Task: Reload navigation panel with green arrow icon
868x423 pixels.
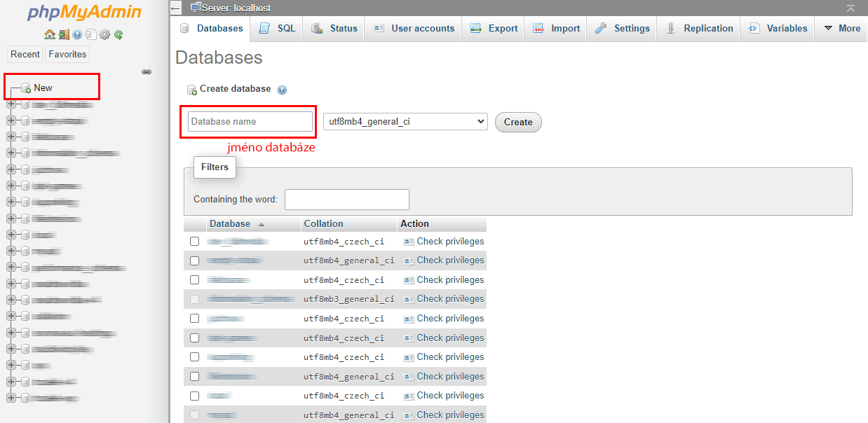Action: click(118, 34)
